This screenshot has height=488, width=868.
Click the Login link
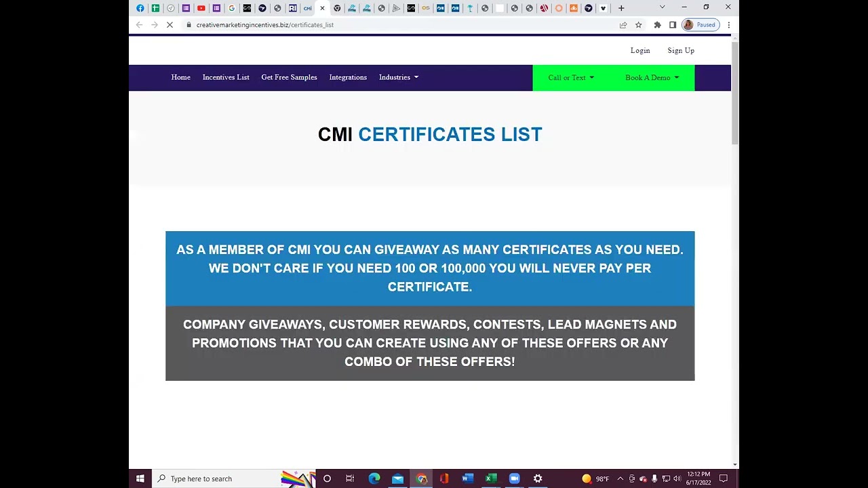pos(640,51)
